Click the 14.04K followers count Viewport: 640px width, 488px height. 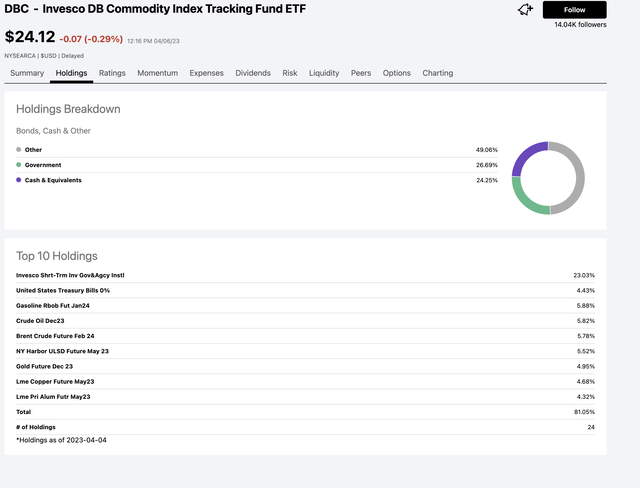(580, 24)
